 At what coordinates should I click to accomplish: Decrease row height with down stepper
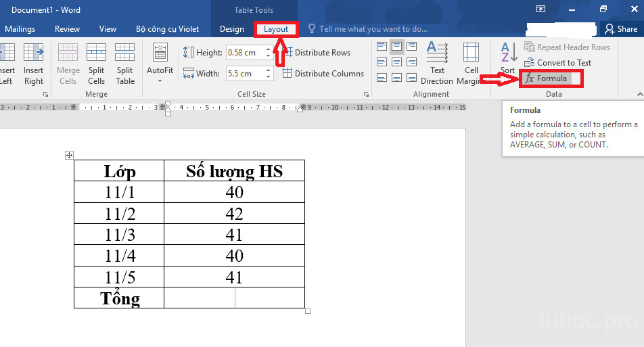(x=268, y=56)
